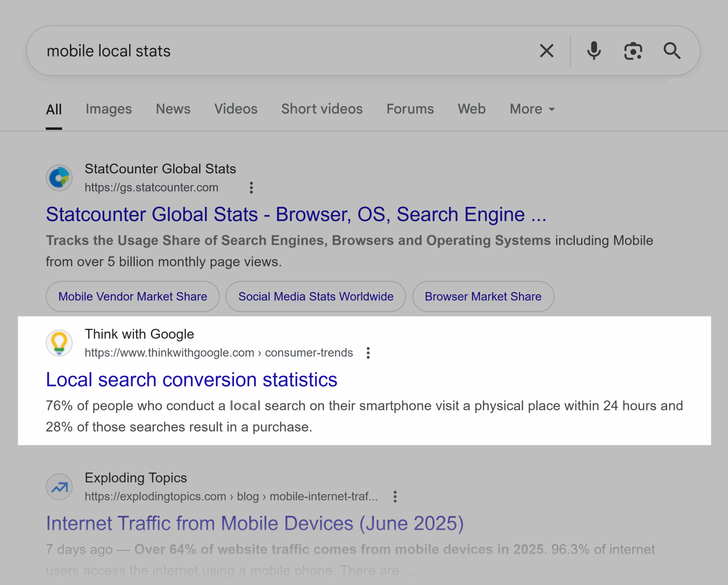728x585 pixels.
Task: Click the search magnifier icon
Action: pyautogui.click(x=673, y=50)
